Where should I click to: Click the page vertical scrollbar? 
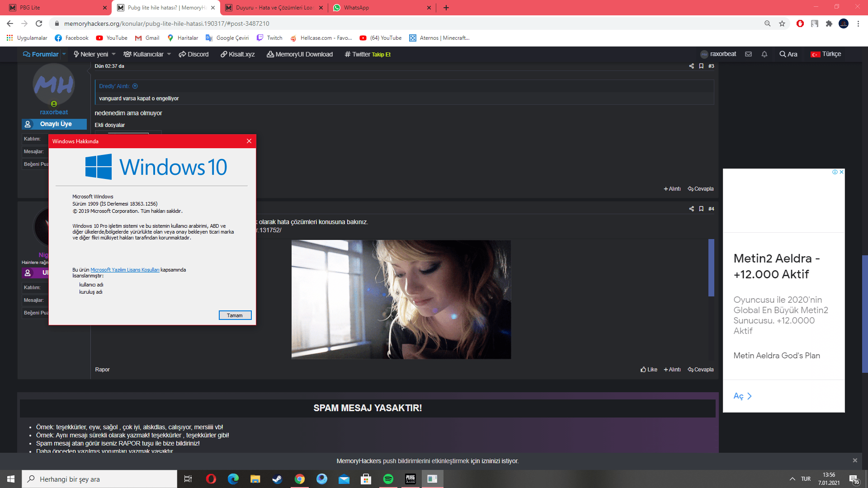tap(865, 314)
